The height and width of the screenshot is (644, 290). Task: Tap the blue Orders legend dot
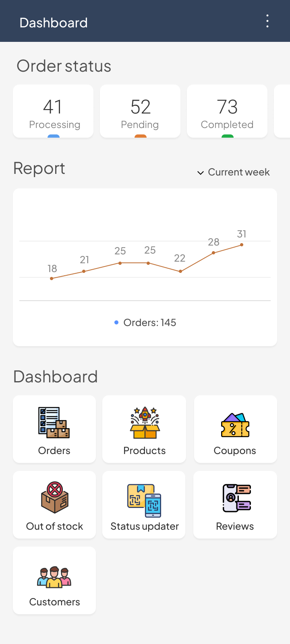[116, 322]
